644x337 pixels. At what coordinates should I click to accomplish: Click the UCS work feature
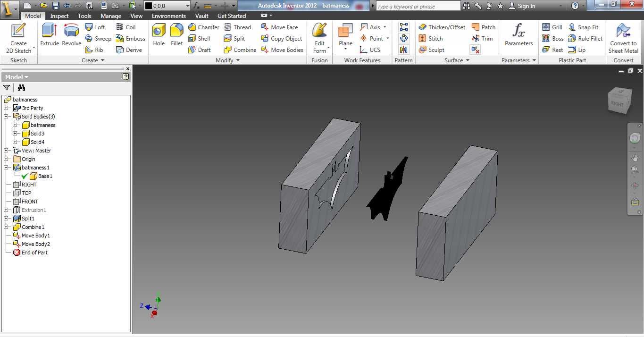click(370, 50)
